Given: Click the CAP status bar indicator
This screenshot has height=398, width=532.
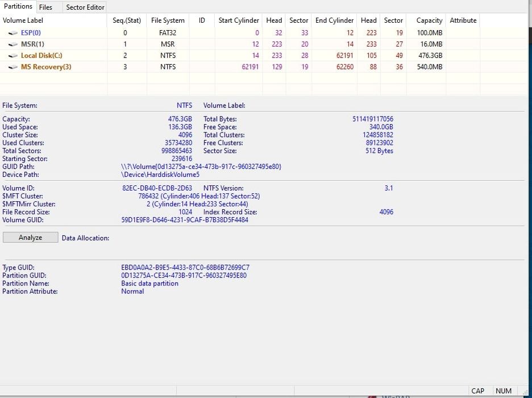Looking at the screenshot, I should click(x=477, y=391).
